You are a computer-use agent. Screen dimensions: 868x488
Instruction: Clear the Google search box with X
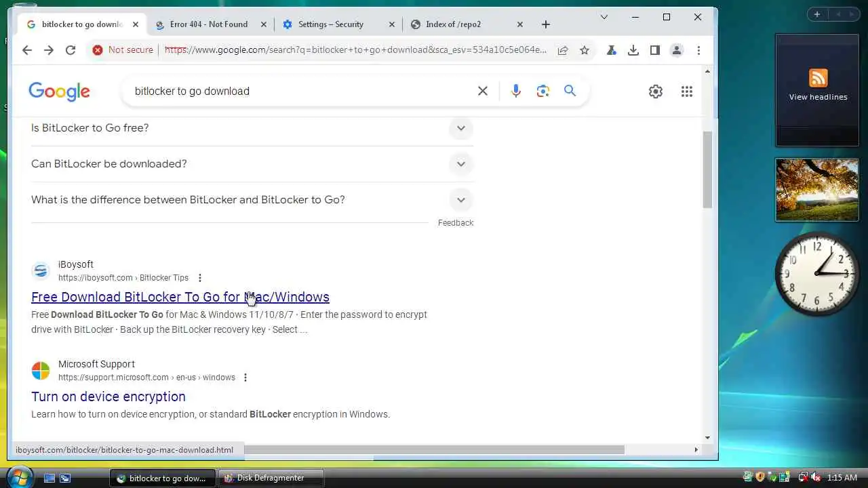coord(483,91)
